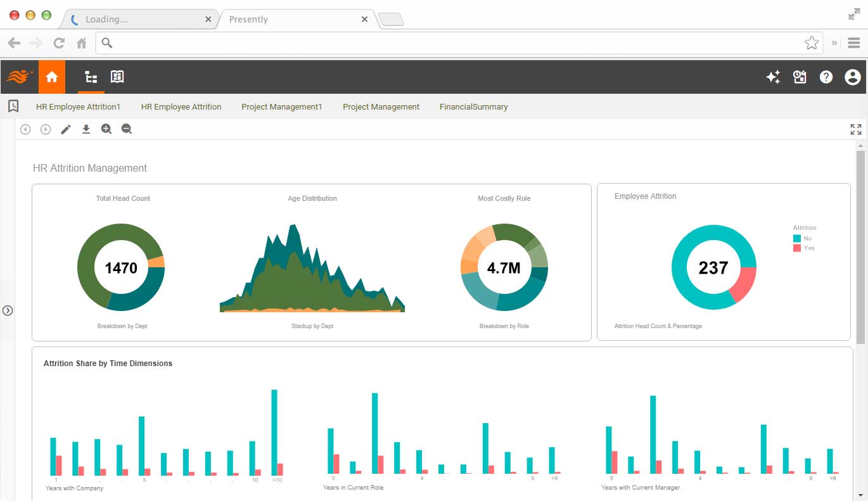Click the Total Head Count donut chart
Viewport: 868px width, 501px height.
click(121, 267)
